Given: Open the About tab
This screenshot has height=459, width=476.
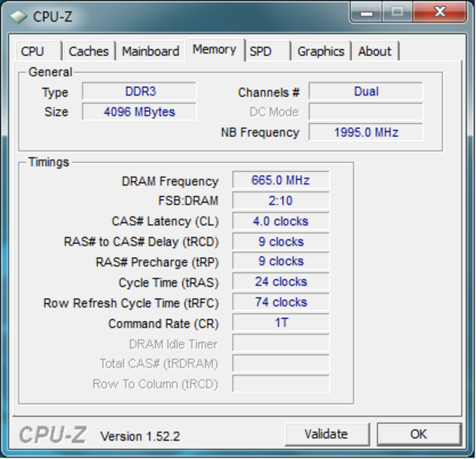Looking at the screenshot, I should [x=374, y=51].
